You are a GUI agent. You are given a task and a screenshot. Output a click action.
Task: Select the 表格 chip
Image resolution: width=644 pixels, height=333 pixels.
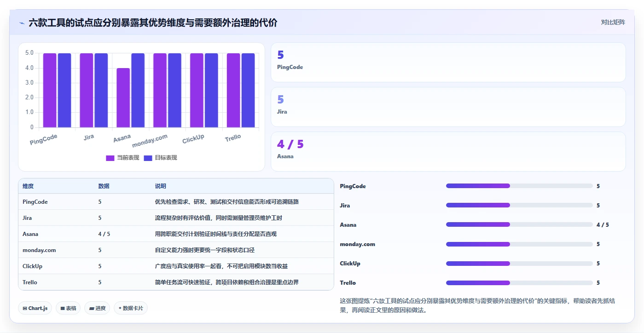[x=68, y=308]
